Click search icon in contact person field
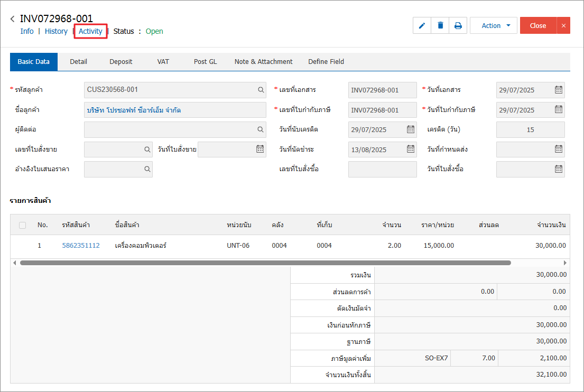584x392 pixels. [261, 129]
